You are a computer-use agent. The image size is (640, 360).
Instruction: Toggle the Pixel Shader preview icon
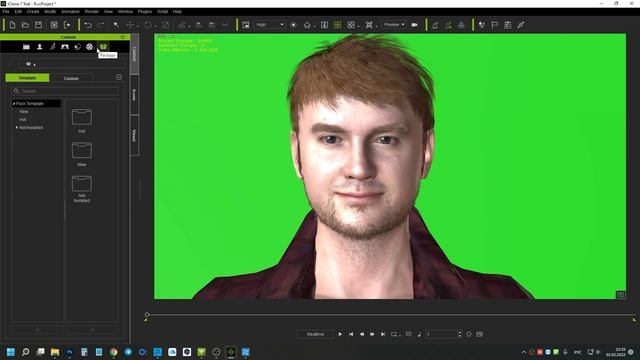246,25
